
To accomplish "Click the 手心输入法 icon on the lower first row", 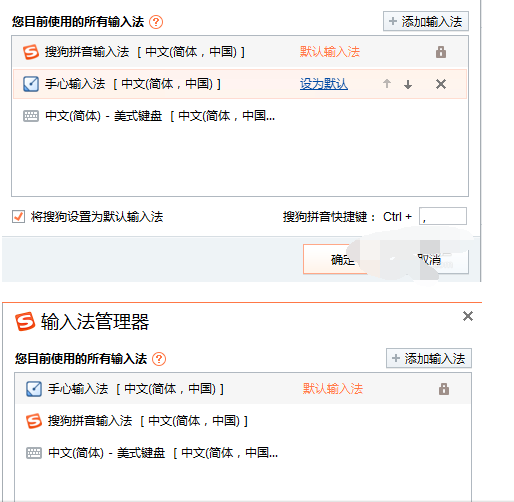I will point(34,389).
